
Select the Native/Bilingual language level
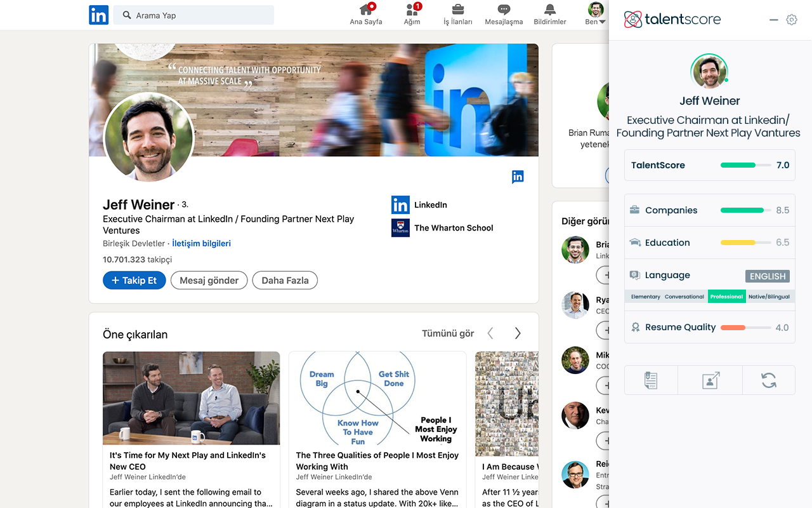tap(769, 297)
